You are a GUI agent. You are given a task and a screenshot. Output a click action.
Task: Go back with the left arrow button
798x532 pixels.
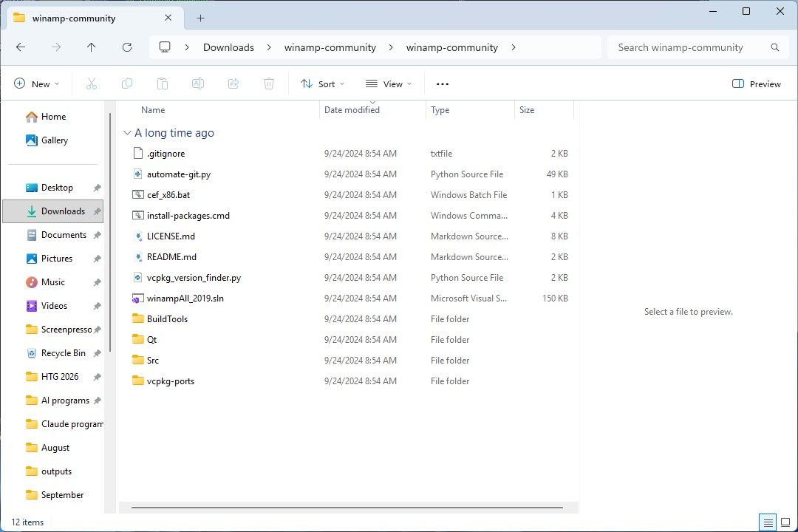[x=21, y=47]
